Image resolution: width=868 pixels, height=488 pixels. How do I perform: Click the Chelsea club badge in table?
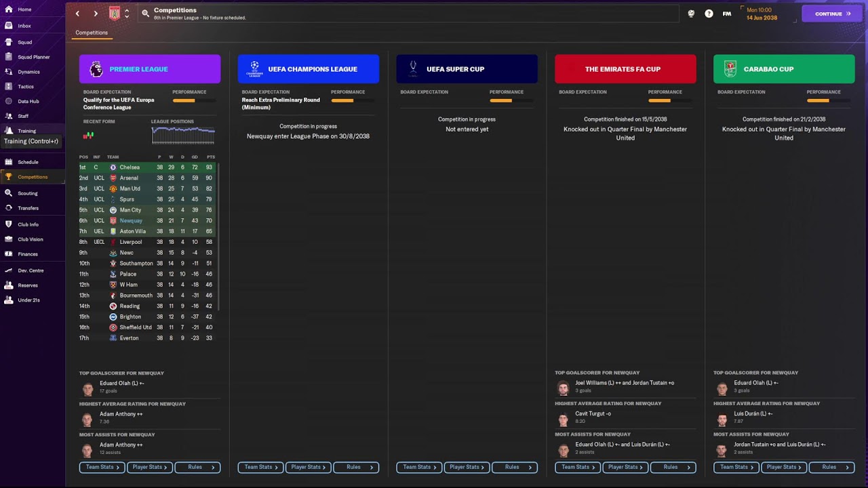(113, 167)
